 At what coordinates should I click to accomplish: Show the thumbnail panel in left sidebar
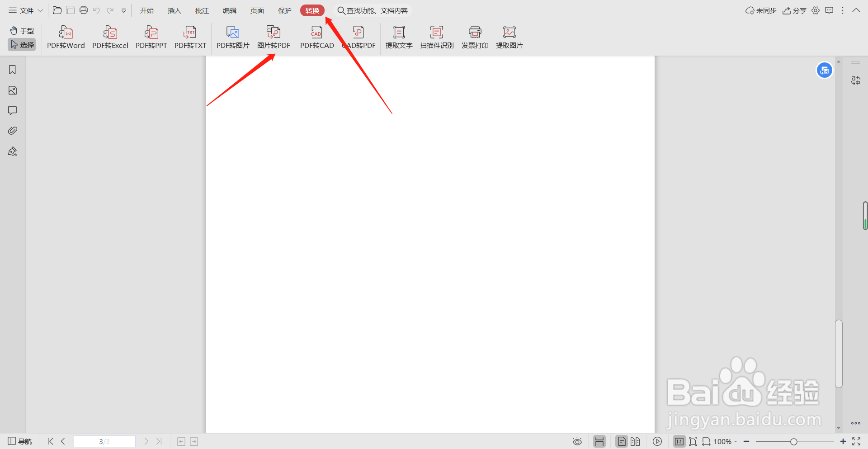coord(13,90)
